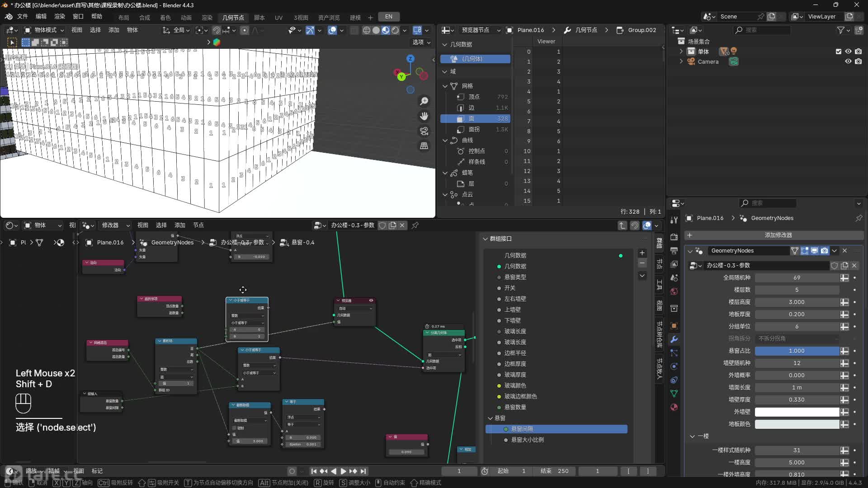Open the Object Constraints properties tab

pyautogui.click(x=674, y=380)
